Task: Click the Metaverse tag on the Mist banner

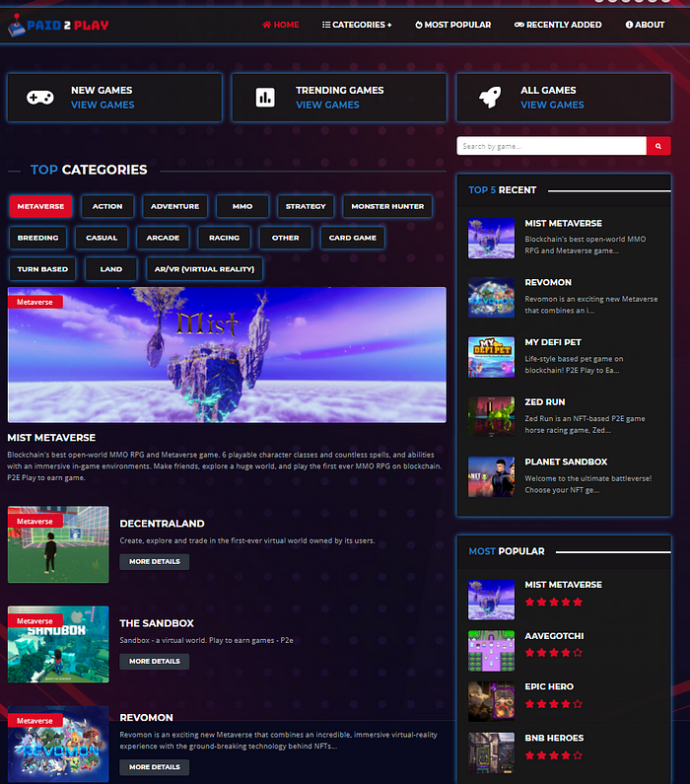Action: 34,302
